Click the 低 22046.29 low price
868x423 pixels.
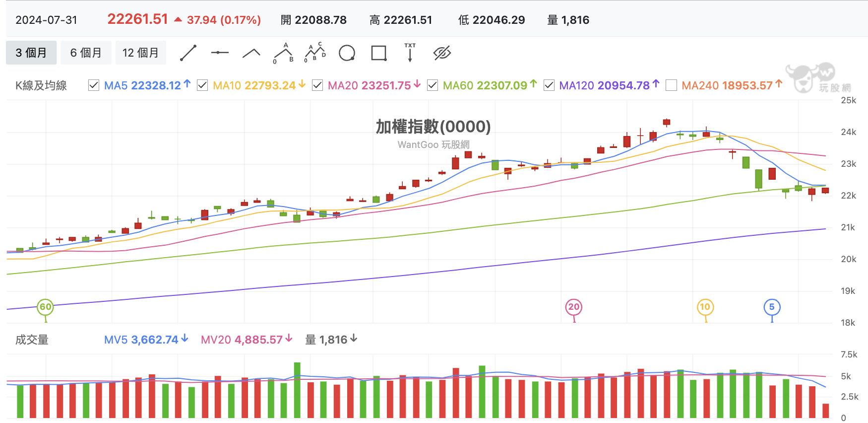(x=492, y=20)
